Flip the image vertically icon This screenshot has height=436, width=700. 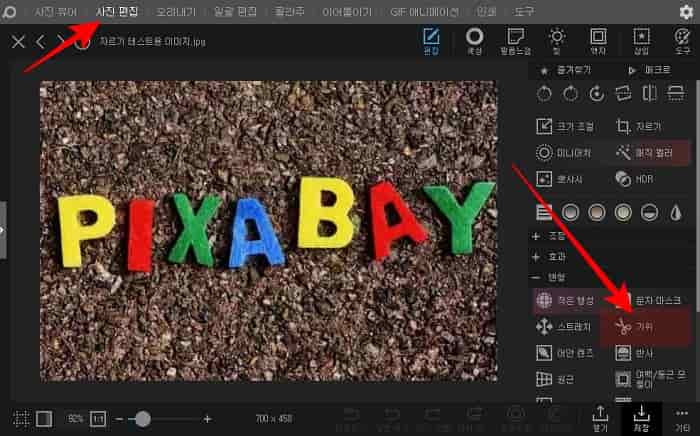675,94
